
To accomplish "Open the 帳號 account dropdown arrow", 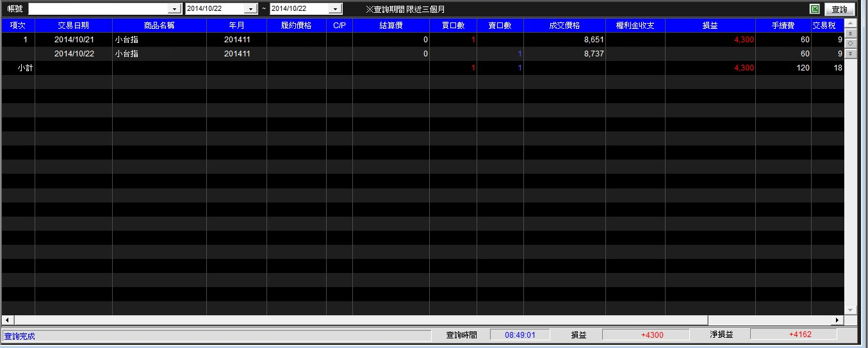I will click(x=174, y=9).
